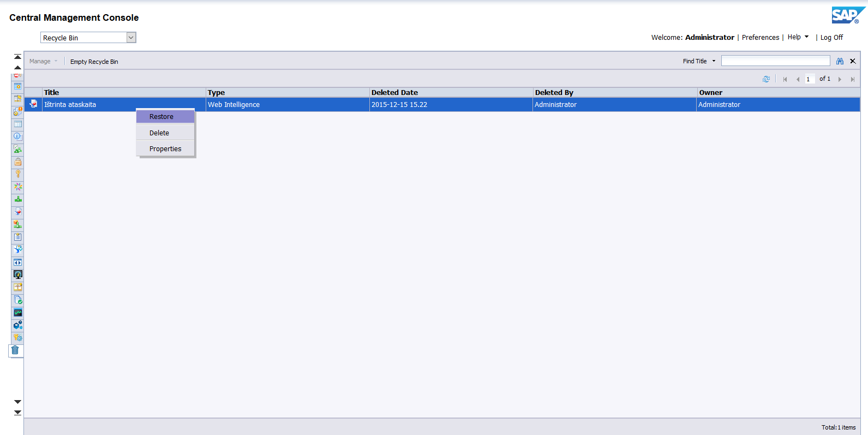868x435 pixels.
Task: Open the blue cubes icon in sidebar
Action: [17, 325]
